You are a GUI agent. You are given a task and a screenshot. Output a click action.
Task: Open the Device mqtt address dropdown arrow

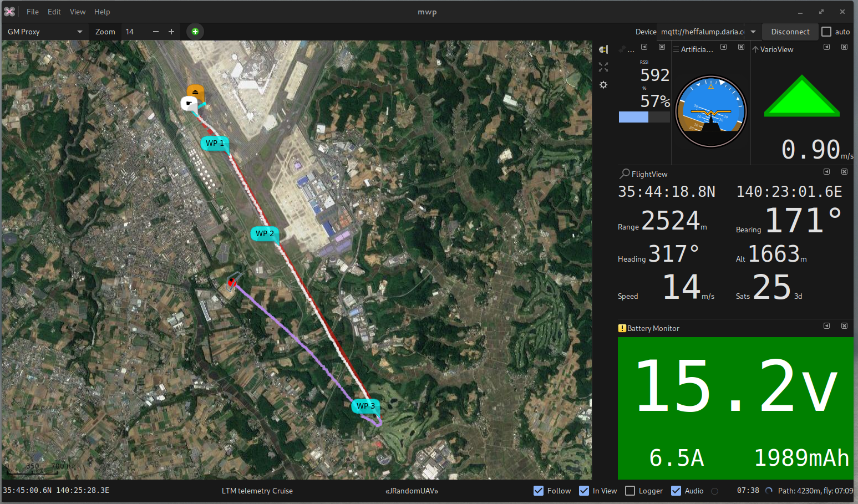(x=753, y=32)
